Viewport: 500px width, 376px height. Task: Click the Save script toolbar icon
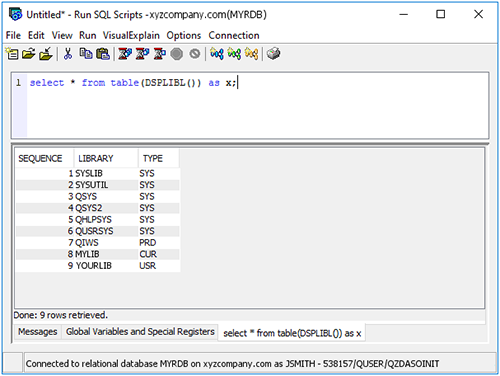click(x=46, y=54)
